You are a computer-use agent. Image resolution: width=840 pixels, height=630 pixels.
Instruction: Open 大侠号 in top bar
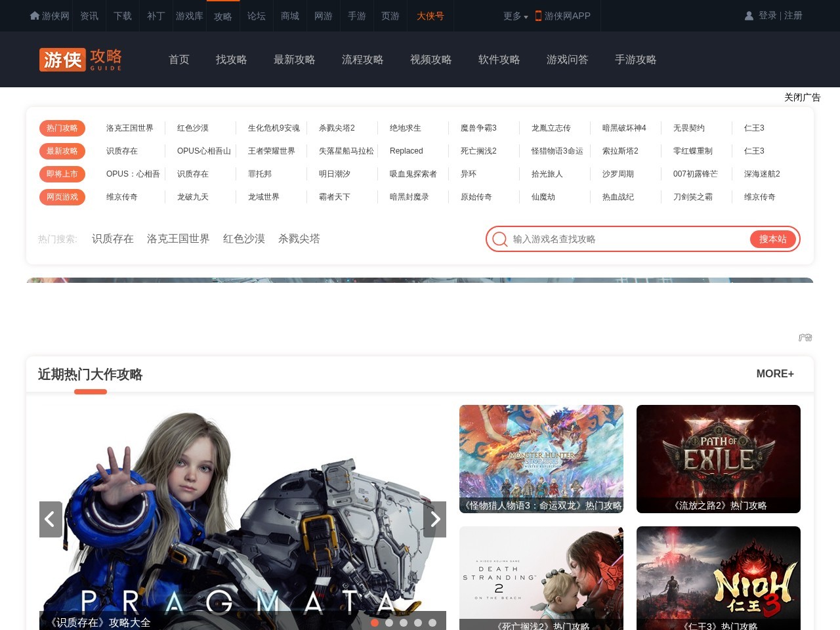click(430, 16)
